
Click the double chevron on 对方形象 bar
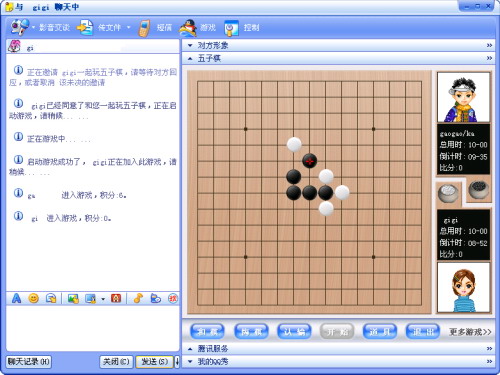point(489,45)
